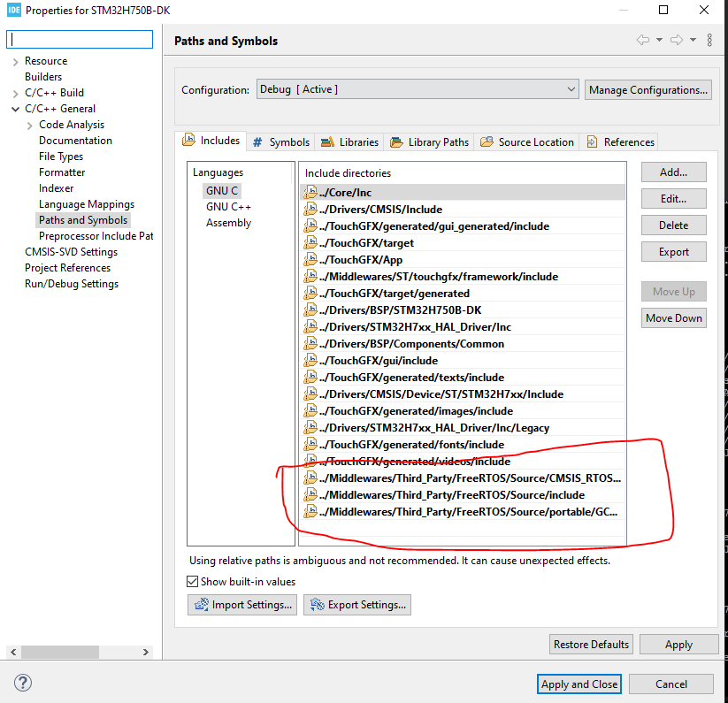Click the Symbols tab hash icon
The width and height of the screenshot is (728, 703).
257,142
